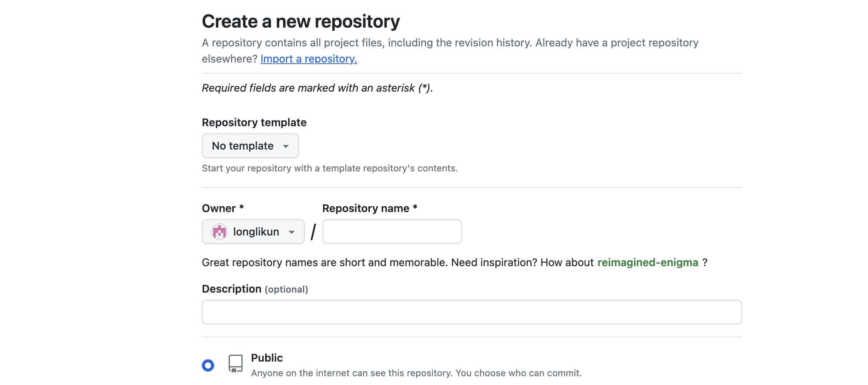Click the Repository name field label
The width and height of the screenshot is (868, 385).
coord(366,208)
